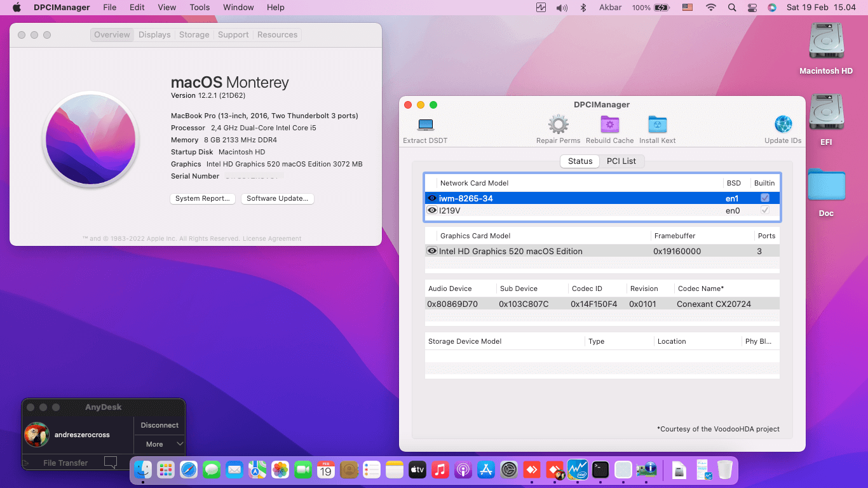868x488 pixels.
Task: Open Terminal from the Dock
Action: (600, 470)
